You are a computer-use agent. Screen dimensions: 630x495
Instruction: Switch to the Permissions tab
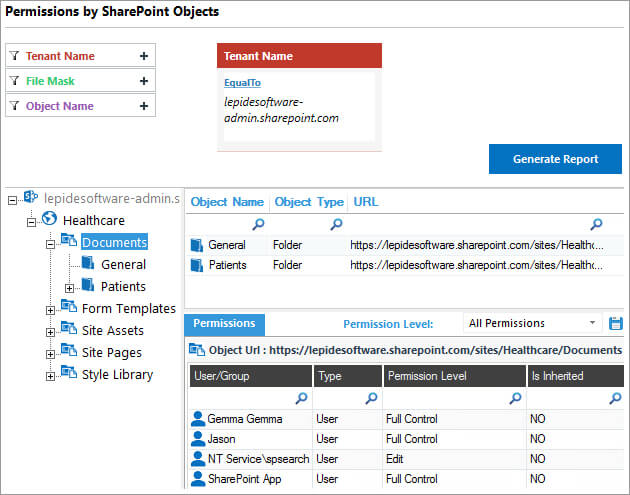[224, 324]
